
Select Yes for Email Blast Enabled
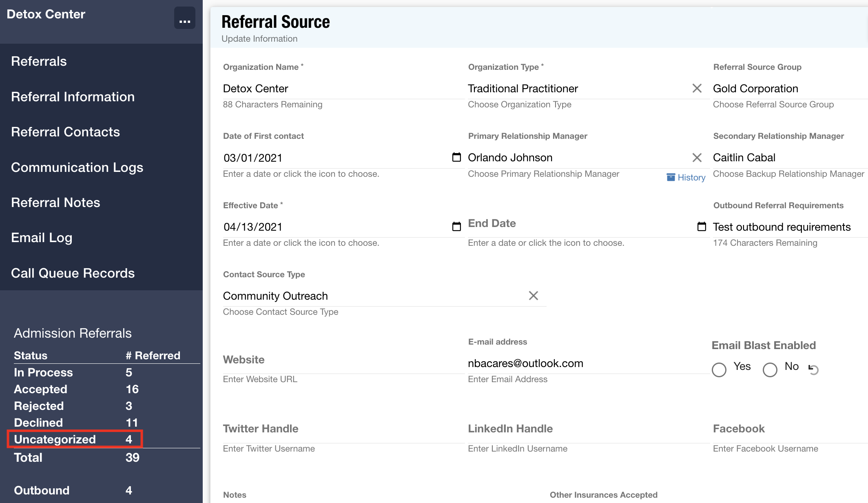719,369
